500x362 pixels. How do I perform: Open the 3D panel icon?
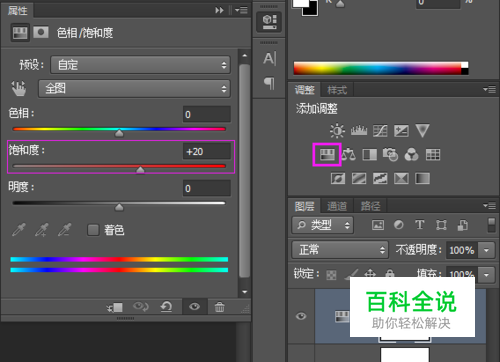[269, 22]
